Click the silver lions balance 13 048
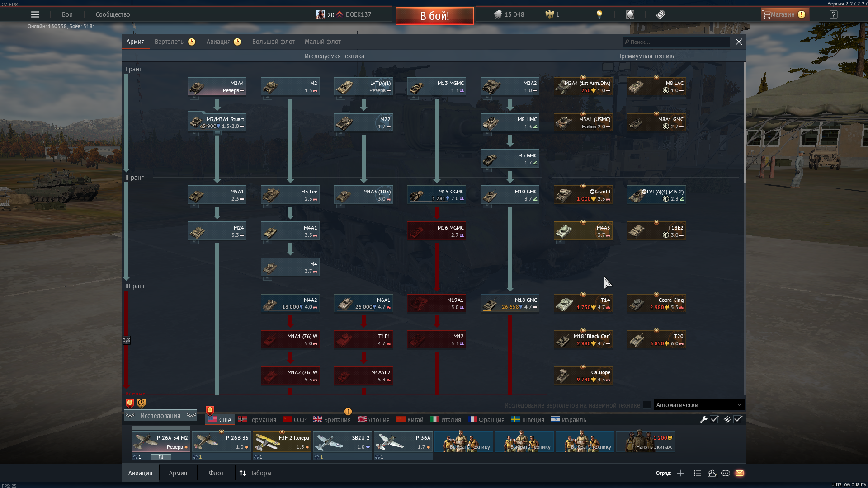Screen dimensions: 868x488 509,14
